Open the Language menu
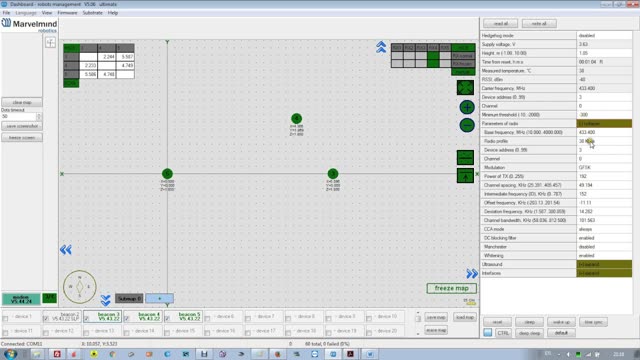The width and height of the screenshot is (640, 360). point(26,13)
